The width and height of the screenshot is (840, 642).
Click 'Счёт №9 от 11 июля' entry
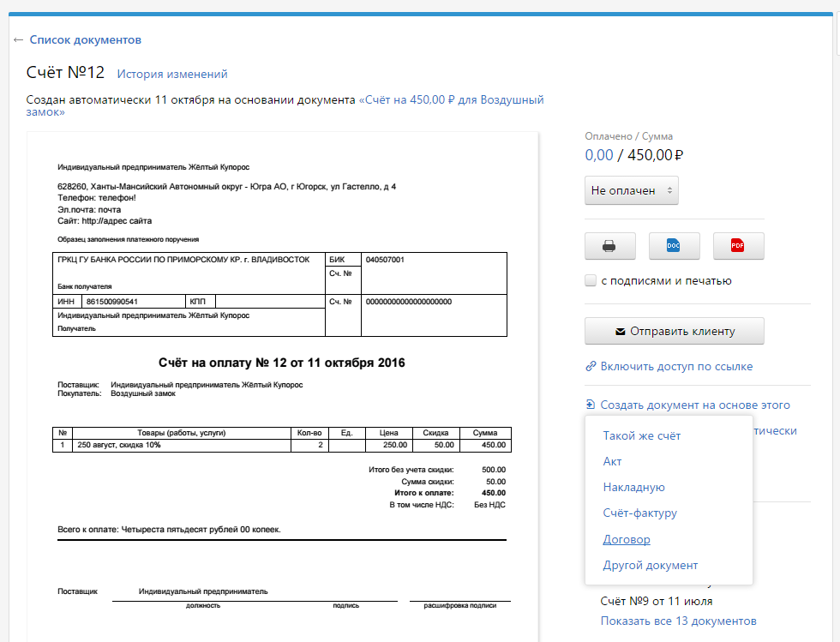[x=657, y=601]
